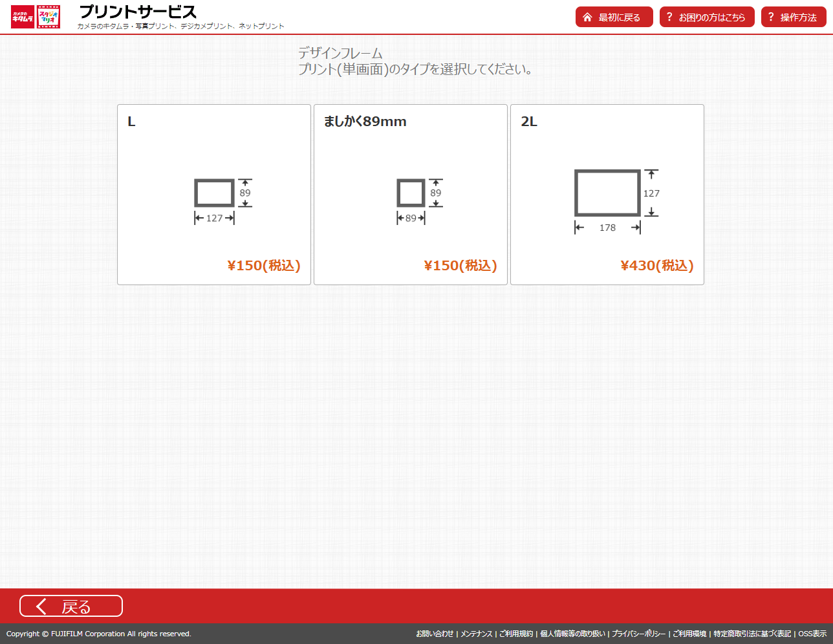Show the OSS表示 footer link
Screen dimensions: 833x644
pyautogui.click(x=812, y=634)
